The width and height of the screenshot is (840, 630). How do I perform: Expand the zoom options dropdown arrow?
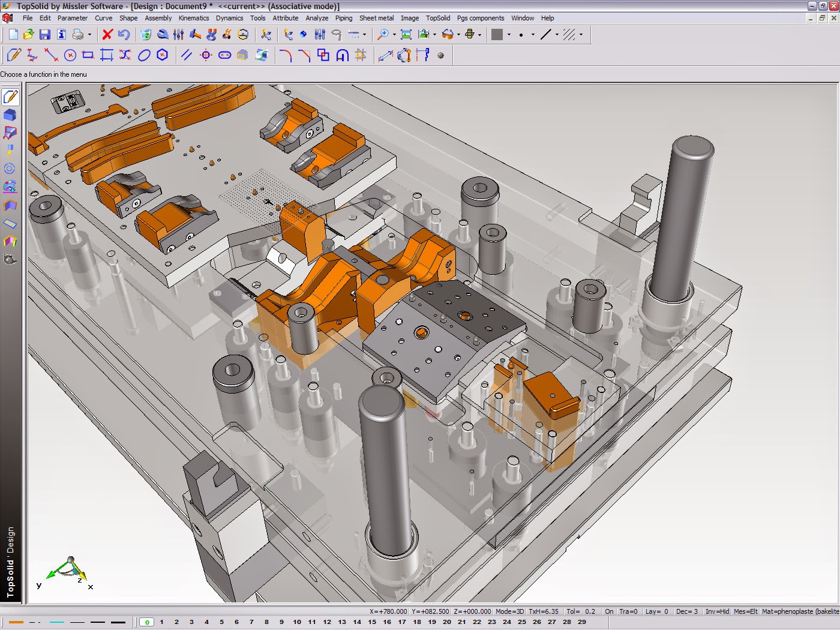pyautogui.click(x=394, y=35)
